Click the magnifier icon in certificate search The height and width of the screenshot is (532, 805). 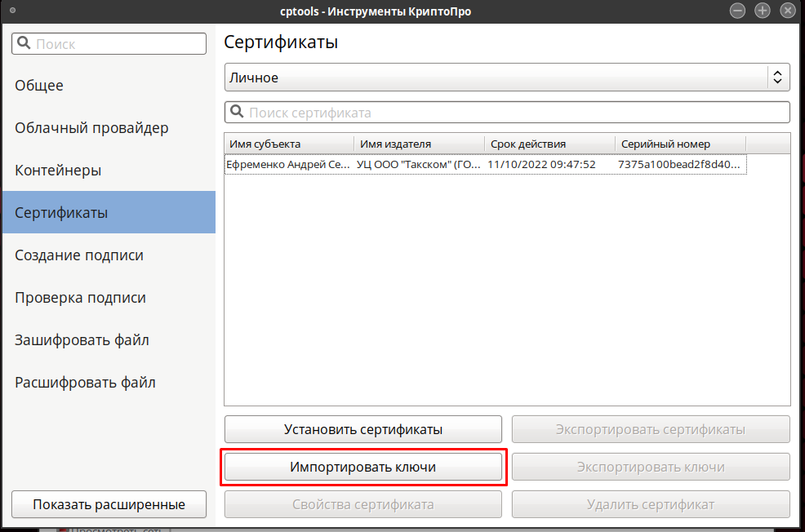pos(237,112)
